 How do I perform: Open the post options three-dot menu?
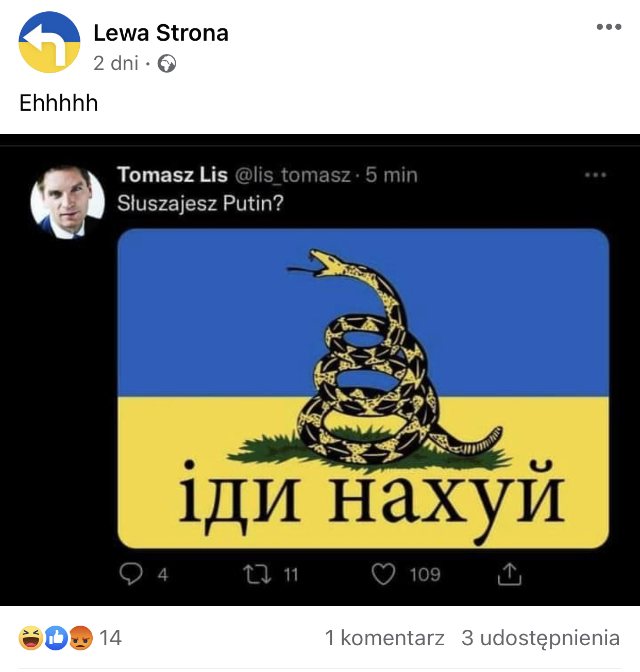609,27
